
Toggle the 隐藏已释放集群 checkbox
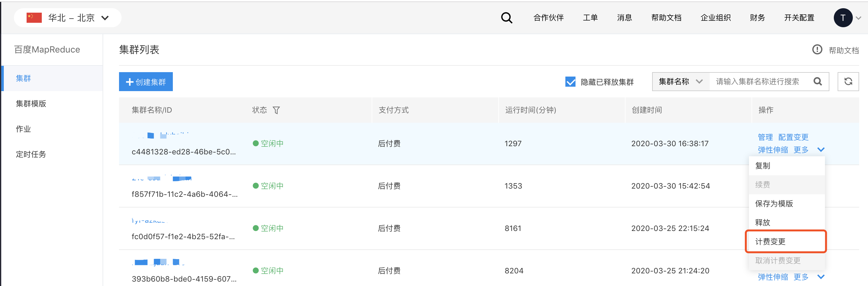pyautogui.click(x=570, y=82)
